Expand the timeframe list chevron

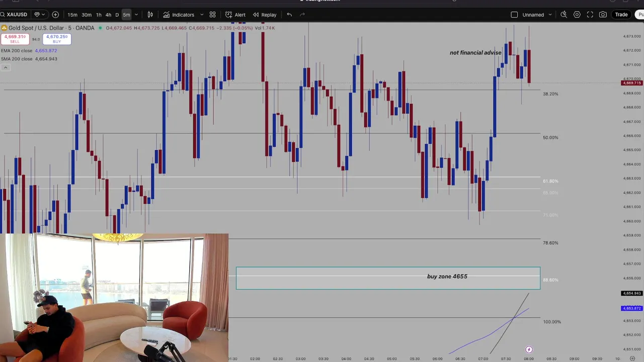136,15
